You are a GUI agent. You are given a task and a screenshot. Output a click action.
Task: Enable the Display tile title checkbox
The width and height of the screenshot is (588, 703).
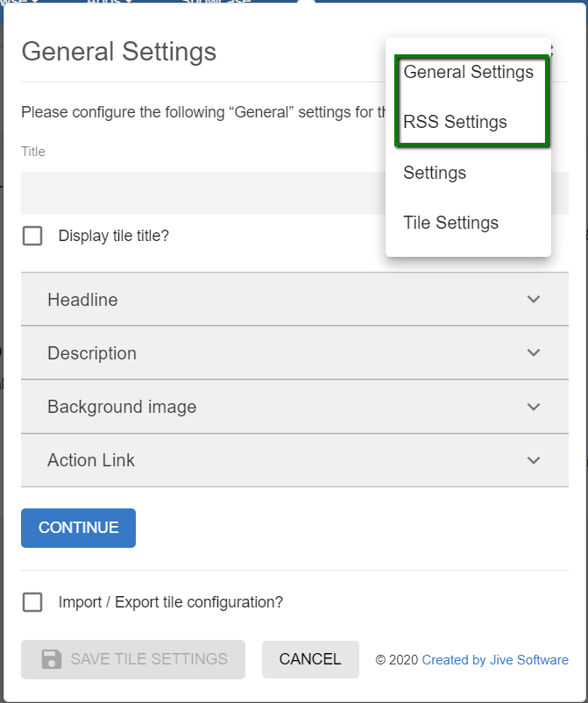[32, 236]
